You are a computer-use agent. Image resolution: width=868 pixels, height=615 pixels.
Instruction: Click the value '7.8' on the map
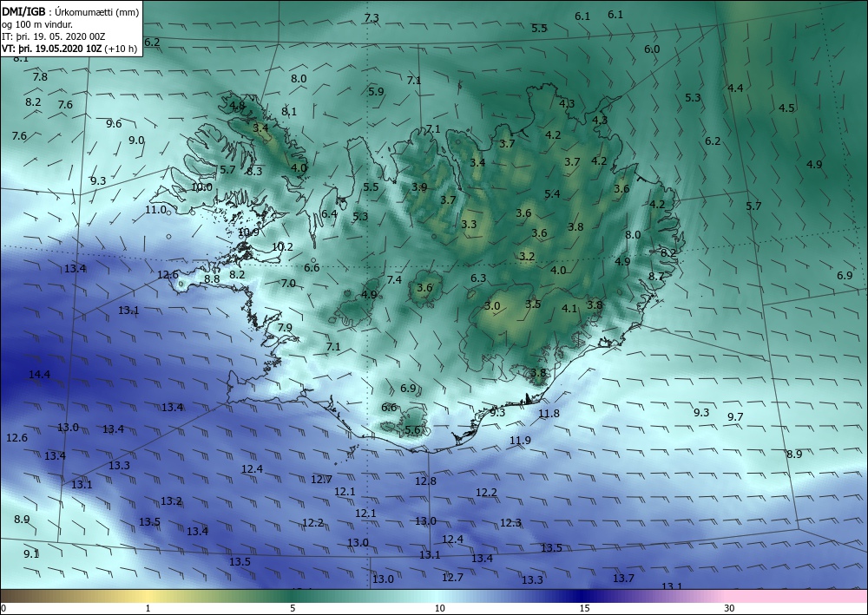[40, 76]
